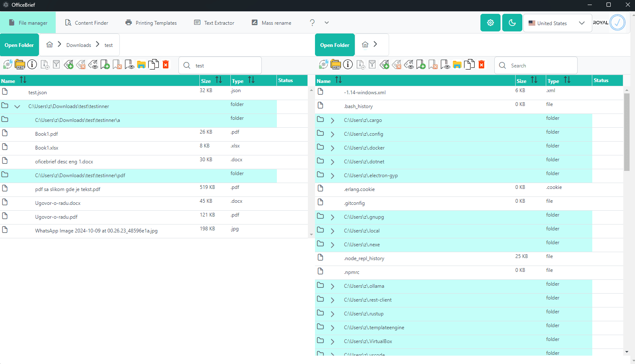Click the add bookmark icon in left pane toolbar
The image size is (635, 364).
click(x=105, y=65)
